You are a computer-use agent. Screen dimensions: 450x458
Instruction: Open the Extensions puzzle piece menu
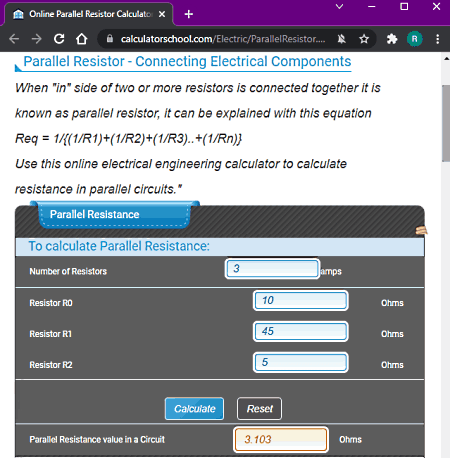tap(392, 39)
